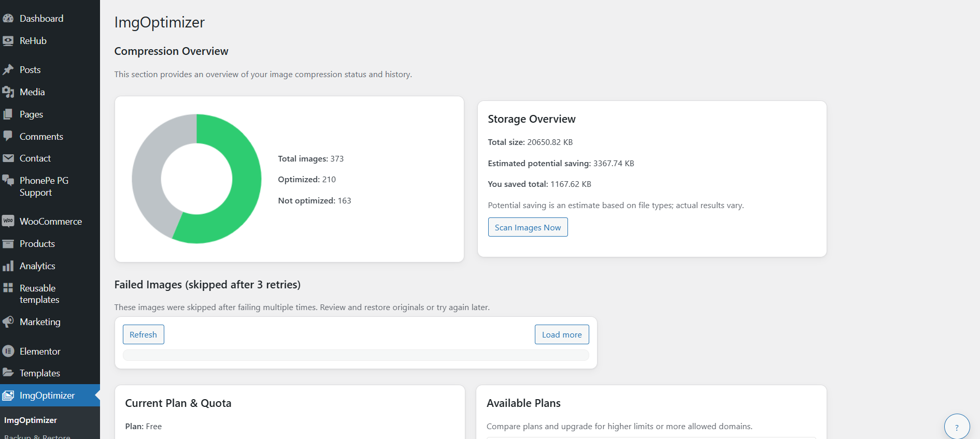Click Scan Images Now button

coord(528,227)
